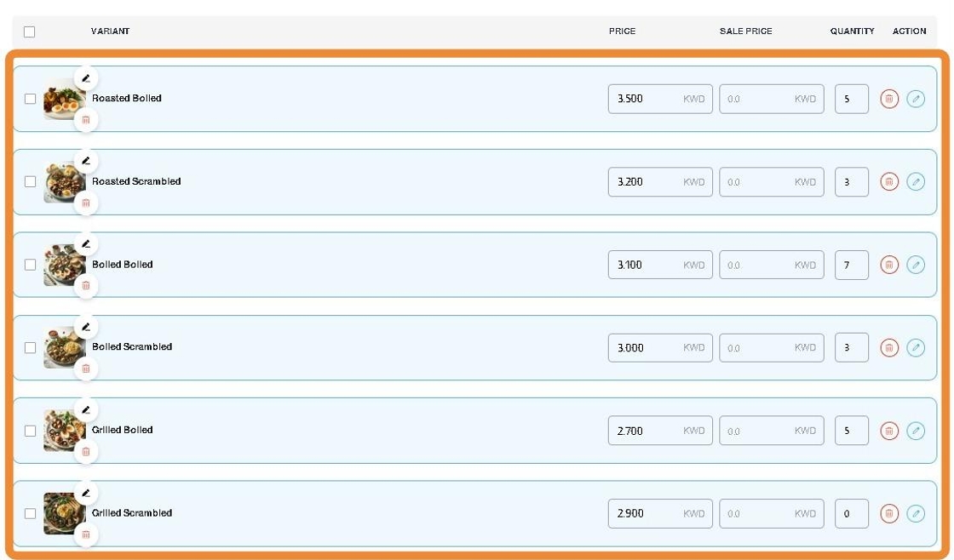954x560 pixels.
Task: Click quantity field for Grilled Boiled
Action: click(852, 431)
